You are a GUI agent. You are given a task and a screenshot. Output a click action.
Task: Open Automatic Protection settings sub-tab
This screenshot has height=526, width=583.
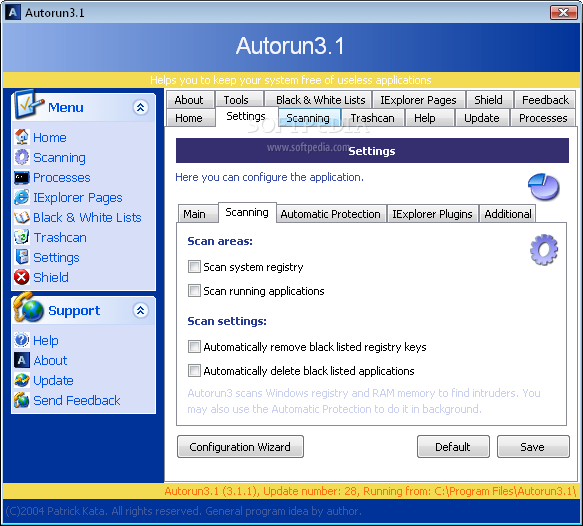pyautogui.click(x=331, y=214)
